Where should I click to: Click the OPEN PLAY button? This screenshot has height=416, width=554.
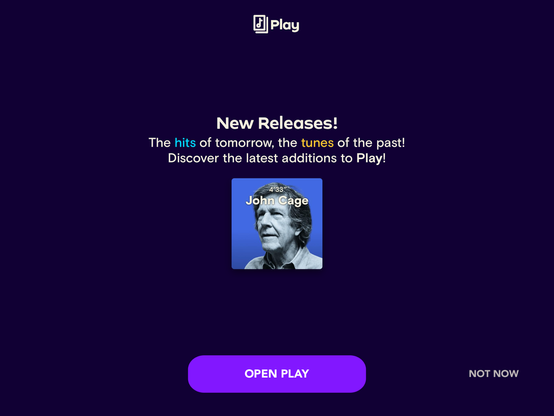(277, 374)
